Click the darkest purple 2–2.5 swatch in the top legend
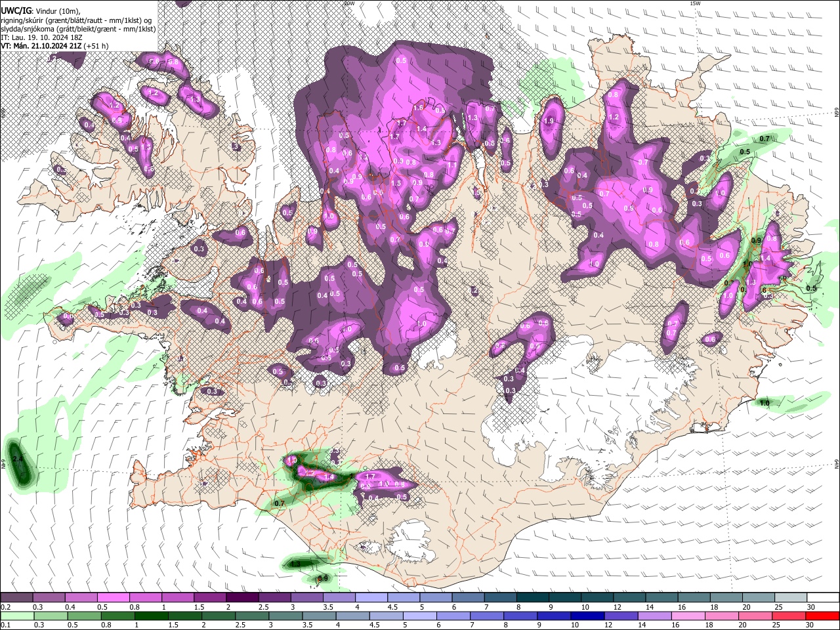Screen dimensions: 840x630 point(242,598)
